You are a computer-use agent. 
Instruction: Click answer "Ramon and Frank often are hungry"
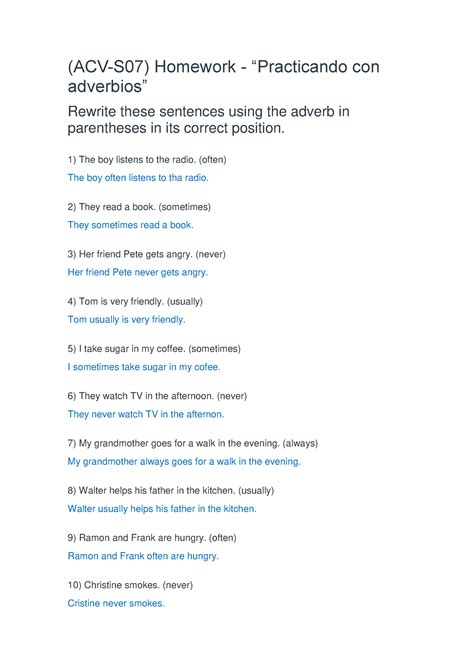[143, 556]
